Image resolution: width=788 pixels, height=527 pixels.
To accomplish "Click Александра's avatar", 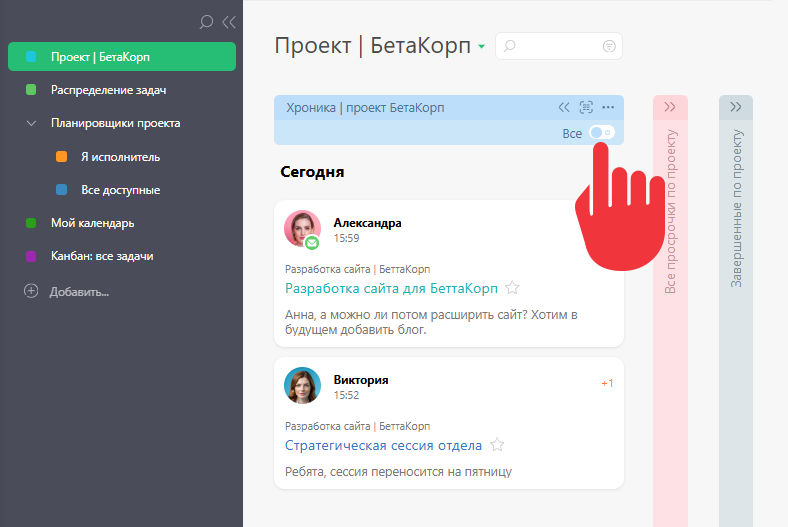I will (303, 229).
